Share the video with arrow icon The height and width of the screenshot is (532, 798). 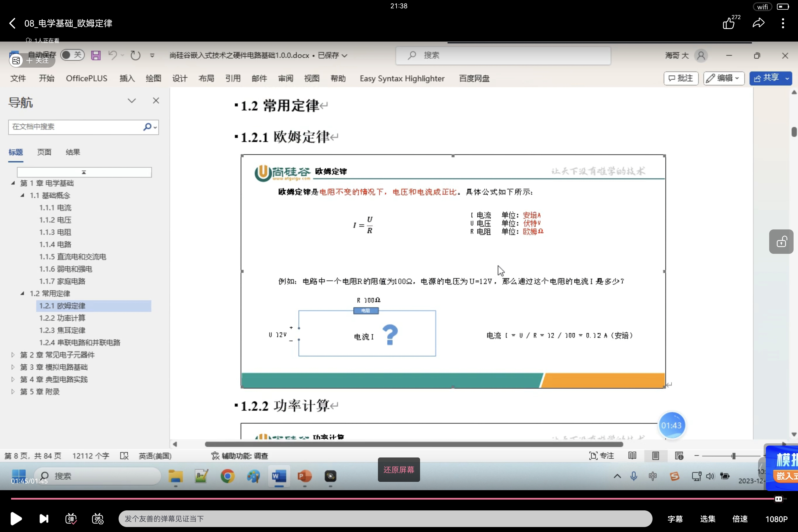[x=759, y=23]
